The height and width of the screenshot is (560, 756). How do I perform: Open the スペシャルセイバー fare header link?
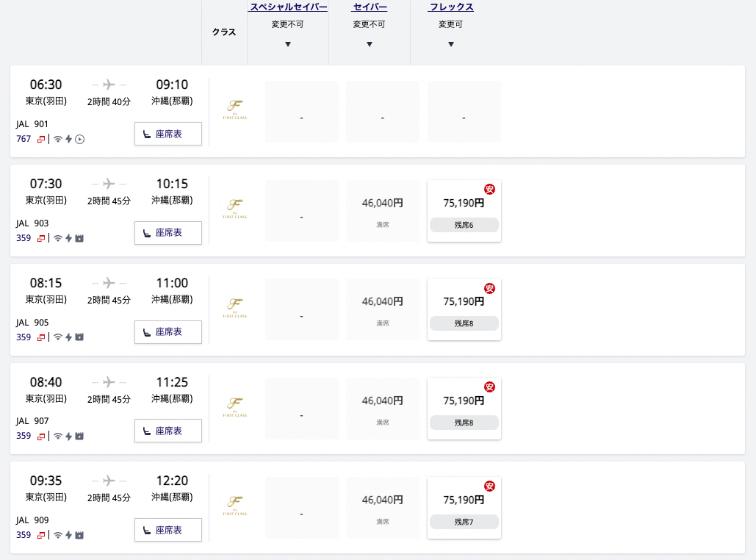click(x=288, y=7)
